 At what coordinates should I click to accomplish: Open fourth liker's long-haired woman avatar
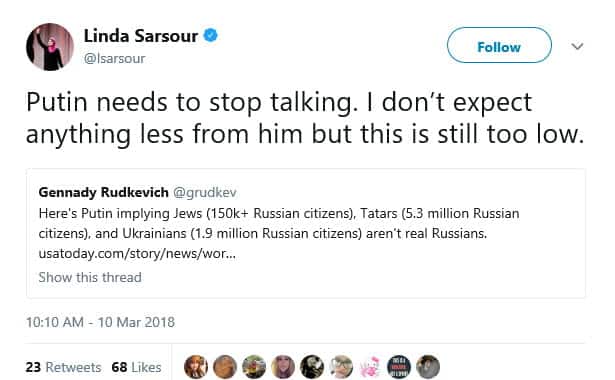point(283,367)
